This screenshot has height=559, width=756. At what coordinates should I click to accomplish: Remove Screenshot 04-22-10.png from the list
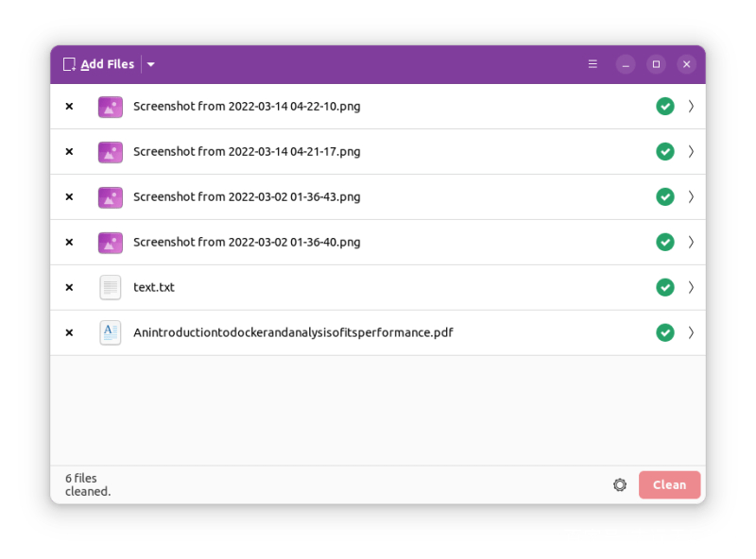click(69, 106)
